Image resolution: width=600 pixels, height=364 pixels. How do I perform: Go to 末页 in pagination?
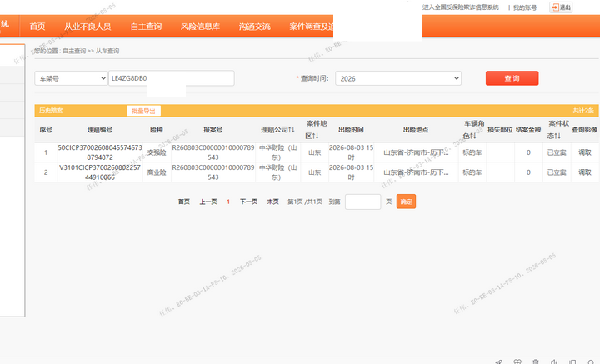point(272,202)
